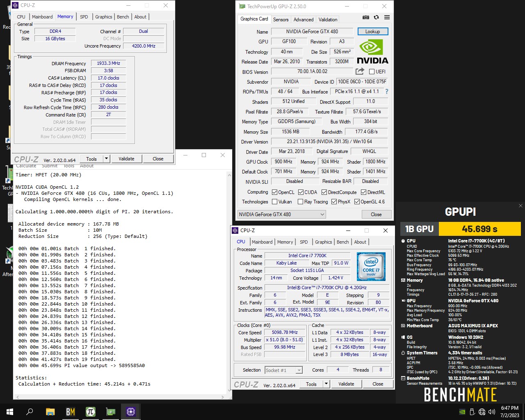Click the lower CPU-Z title bar icon
The image size is (525, 420).
[x=235, y=231]
